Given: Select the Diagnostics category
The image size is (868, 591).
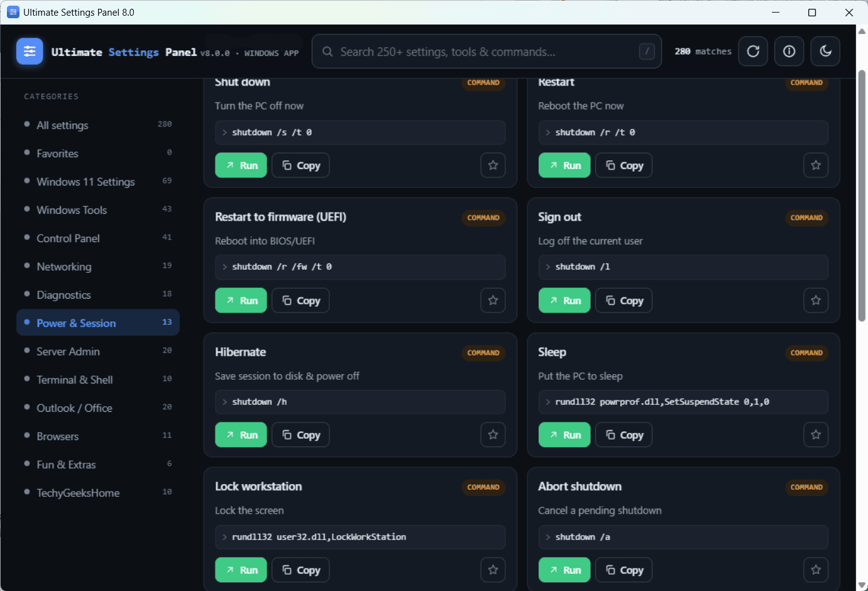Looking at the screenshot, I should 98,295.
